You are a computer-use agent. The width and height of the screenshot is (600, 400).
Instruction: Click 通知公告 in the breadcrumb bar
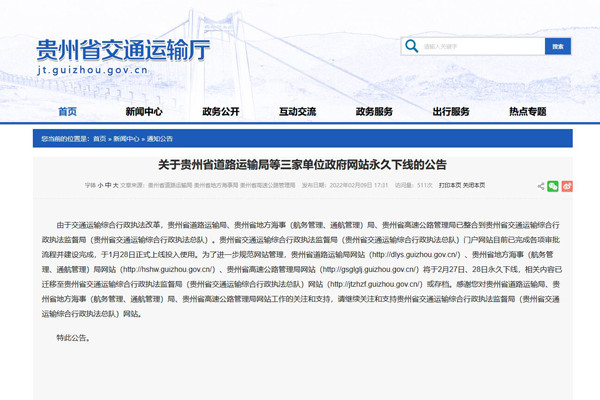click(x=160, y=139)
